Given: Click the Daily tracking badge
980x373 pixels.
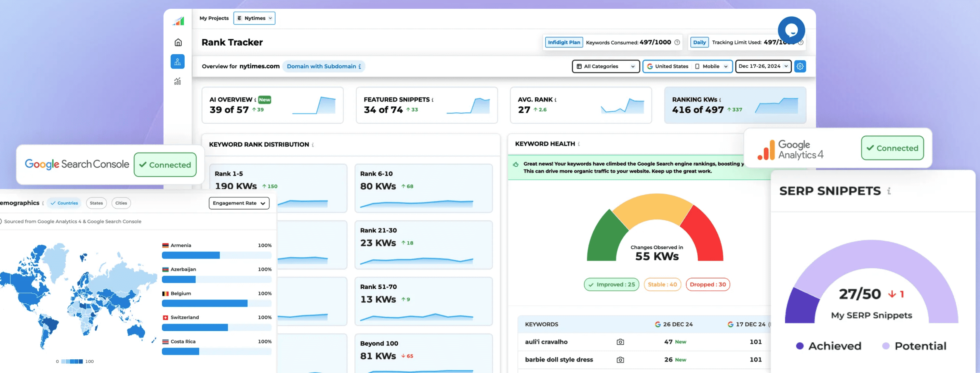Looking at the screenshot, I should click(699, 42).
